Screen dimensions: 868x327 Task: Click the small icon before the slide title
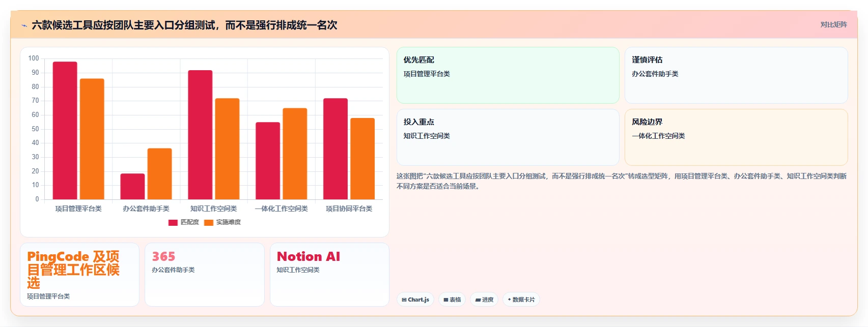[x=24, y=25]
